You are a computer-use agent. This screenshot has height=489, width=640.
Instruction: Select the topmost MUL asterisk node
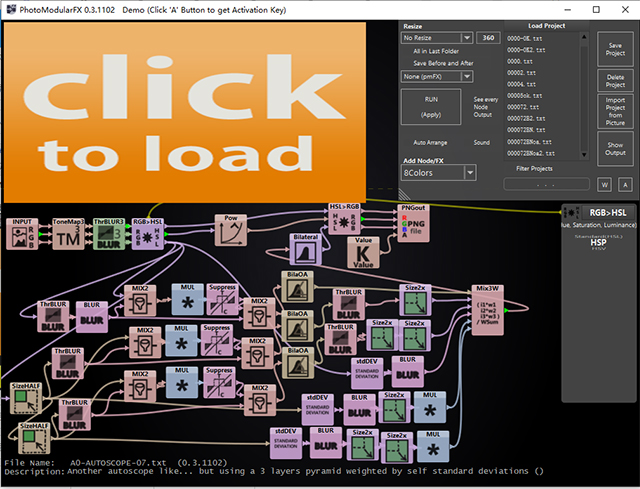click(x=187, y=300)
